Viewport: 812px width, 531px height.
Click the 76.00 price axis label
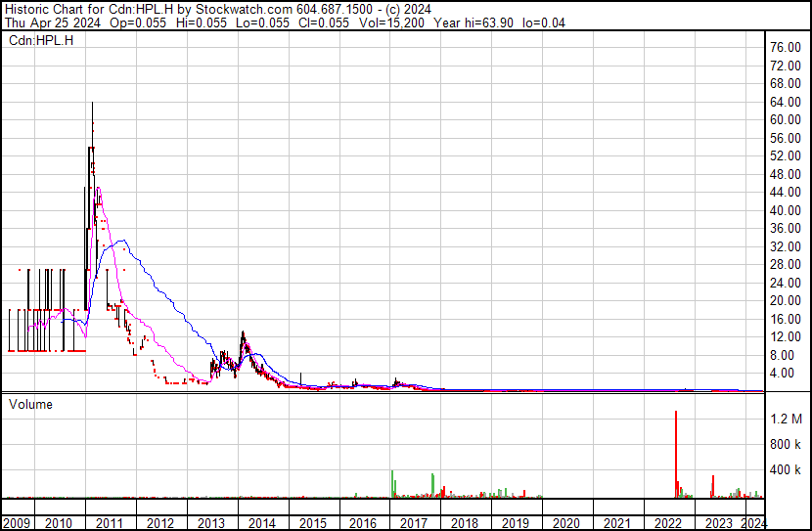[x=786, y=47]
